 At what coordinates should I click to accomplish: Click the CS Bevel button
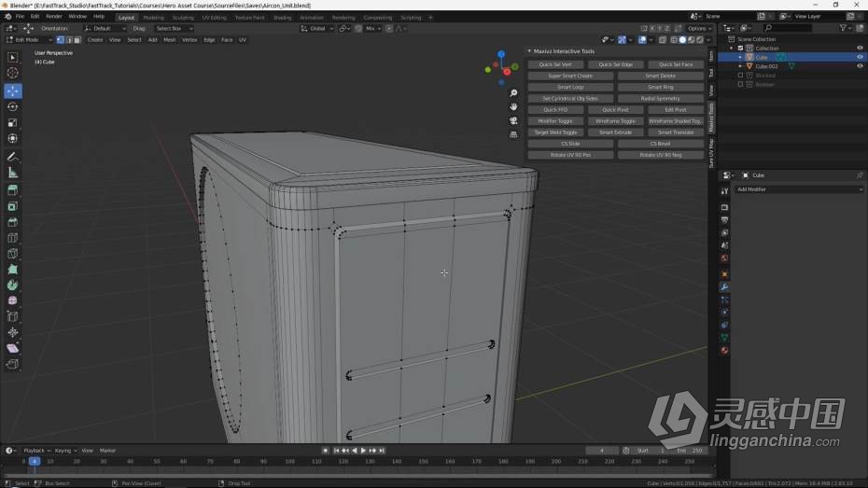[x=661, y=144]
